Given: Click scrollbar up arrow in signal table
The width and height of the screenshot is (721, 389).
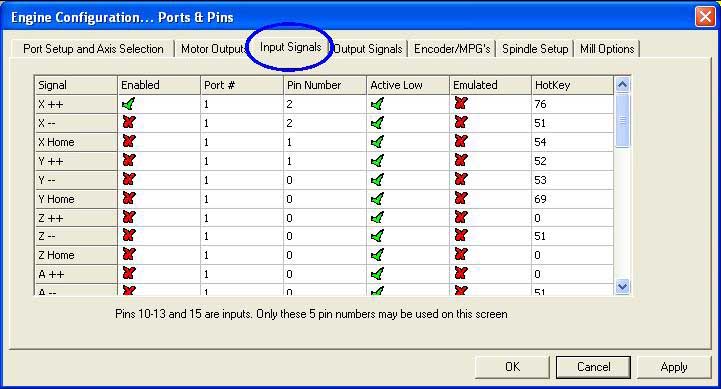Looking at the screenshot, I should 622,85.
